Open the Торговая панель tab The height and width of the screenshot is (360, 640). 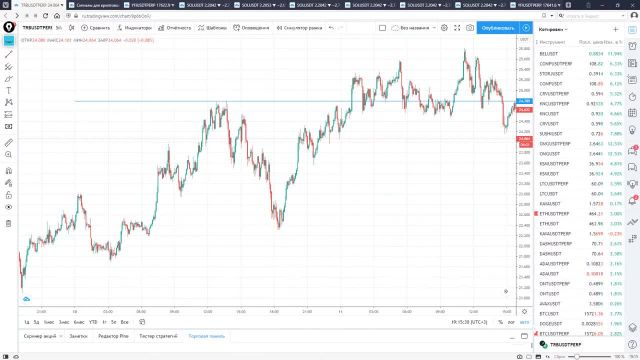pyautogui.click(x=207, y=336)
